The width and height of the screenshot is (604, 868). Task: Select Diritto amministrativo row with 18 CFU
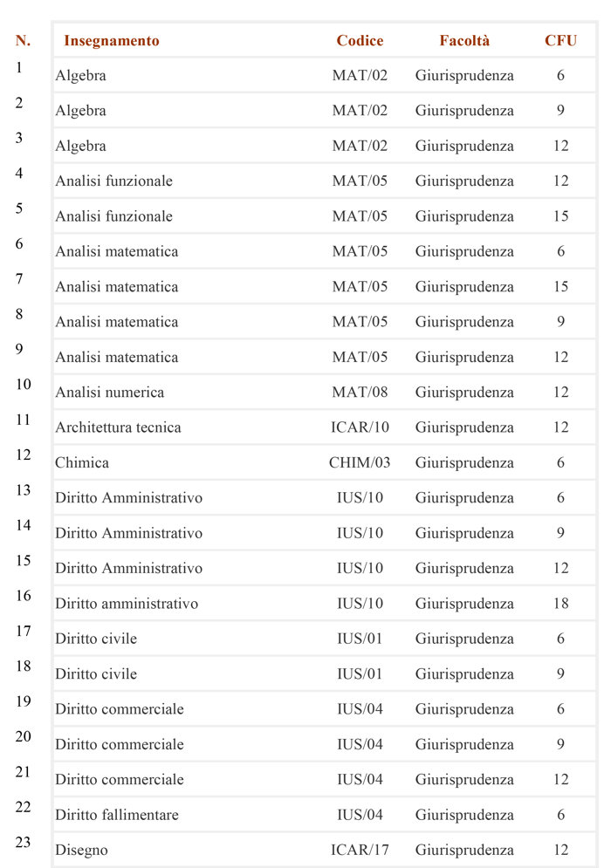click(324, 604)
